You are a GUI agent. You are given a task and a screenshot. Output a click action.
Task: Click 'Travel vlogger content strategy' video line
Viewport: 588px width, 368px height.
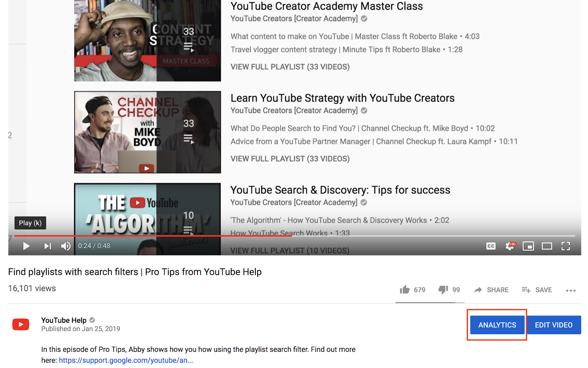click(347, 50)
